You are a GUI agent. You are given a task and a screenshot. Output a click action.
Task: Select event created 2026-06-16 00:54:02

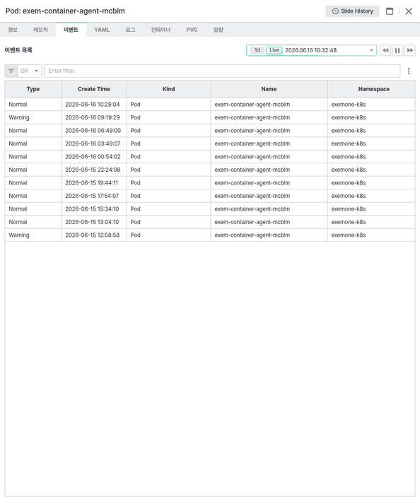pyautogui.click(x=210, y=157)
